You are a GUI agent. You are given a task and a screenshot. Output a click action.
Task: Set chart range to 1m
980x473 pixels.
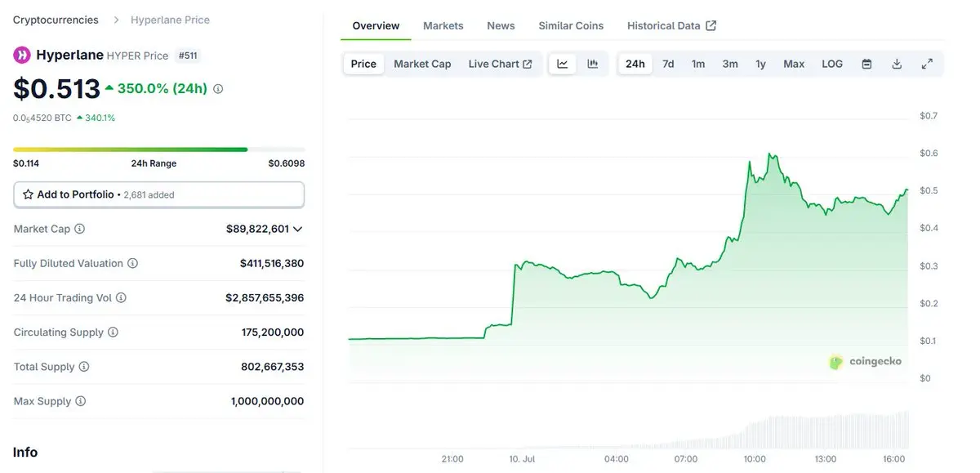tap(698, 64)
